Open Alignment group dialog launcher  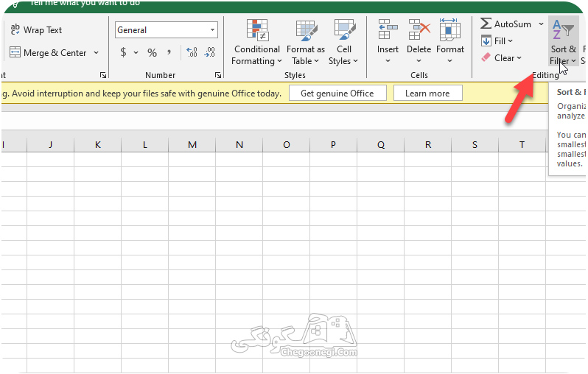point(103,75)
